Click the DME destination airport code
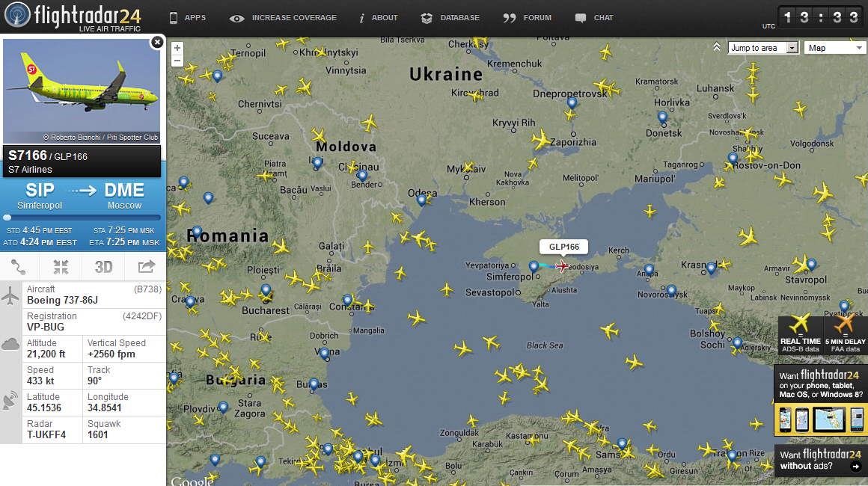 (x=124, y=190)
